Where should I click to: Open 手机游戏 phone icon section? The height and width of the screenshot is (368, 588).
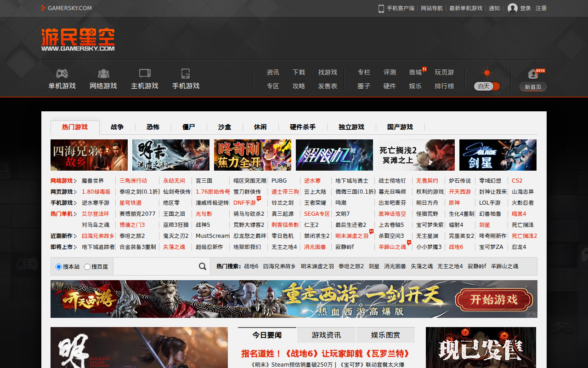[x=186, y=74]
